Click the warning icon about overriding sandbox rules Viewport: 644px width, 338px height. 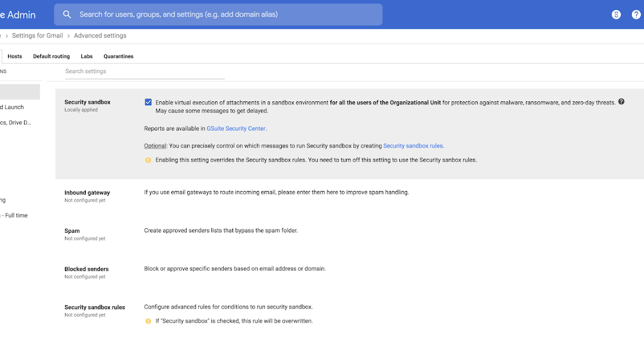click(148, 159)
